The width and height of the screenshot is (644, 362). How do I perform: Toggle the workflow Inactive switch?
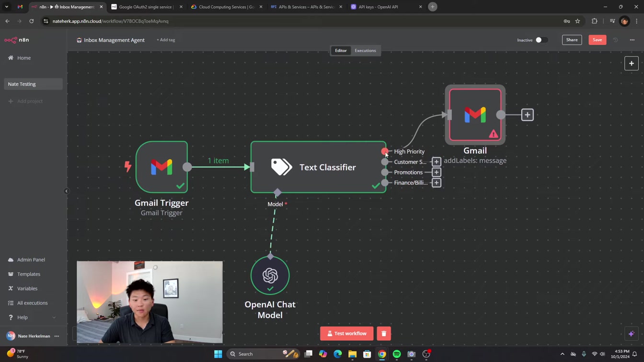coord(541,40)
